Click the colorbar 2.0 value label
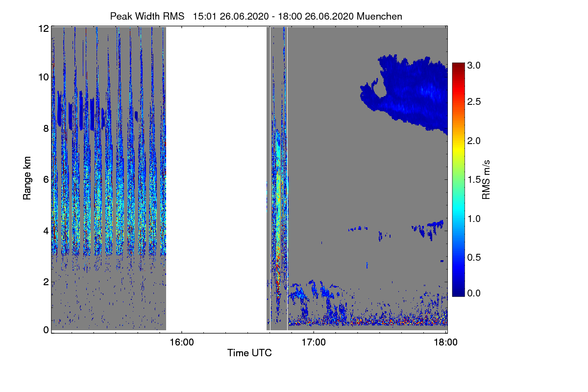The width and height of the screenshot is (588, 392). pos(474,141)
